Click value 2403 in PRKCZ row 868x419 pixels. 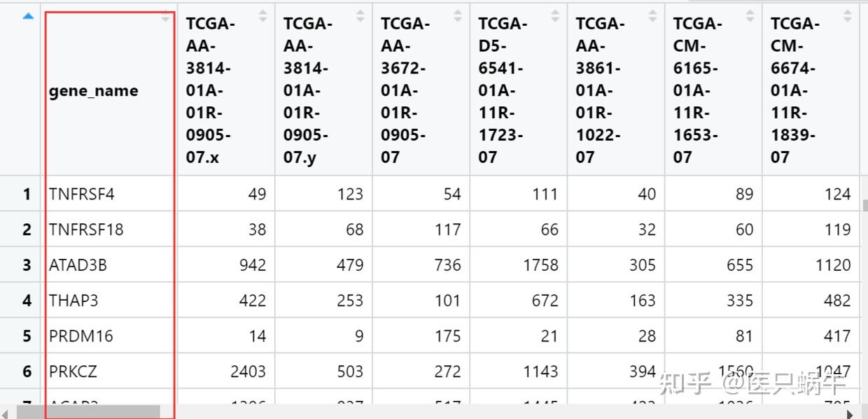click(x=248, y=371)
